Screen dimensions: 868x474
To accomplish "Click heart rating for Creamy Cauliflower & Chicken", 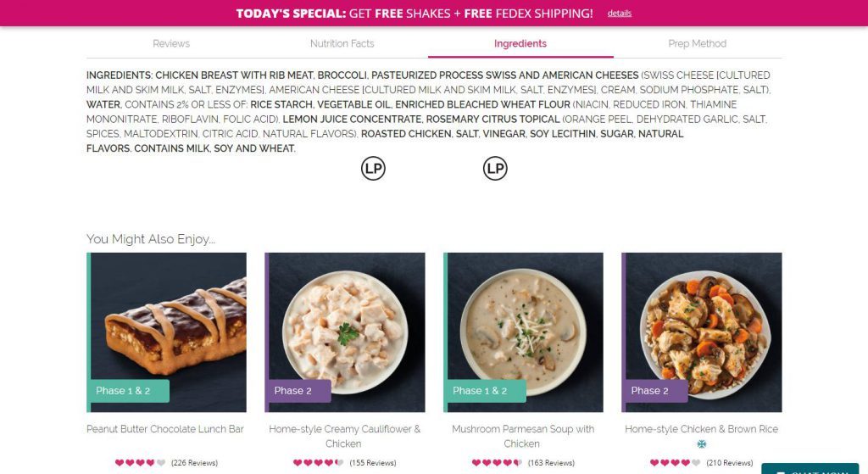I will [319, 463].
